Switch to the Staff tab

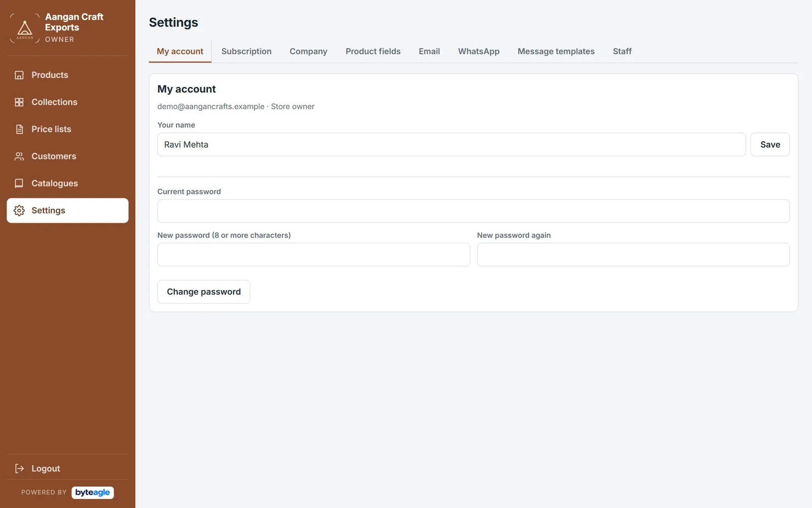point(622,51)
